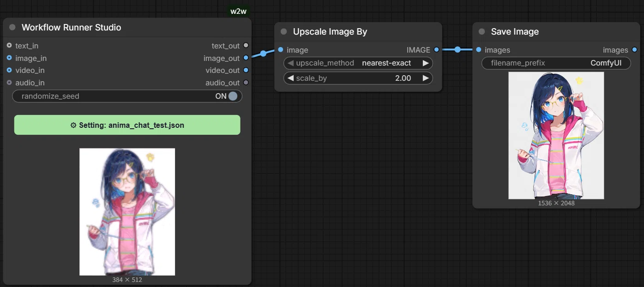The image size is (644, 287).
Task: Click the audio_in input socket
Action: click(x=9, y=83)
